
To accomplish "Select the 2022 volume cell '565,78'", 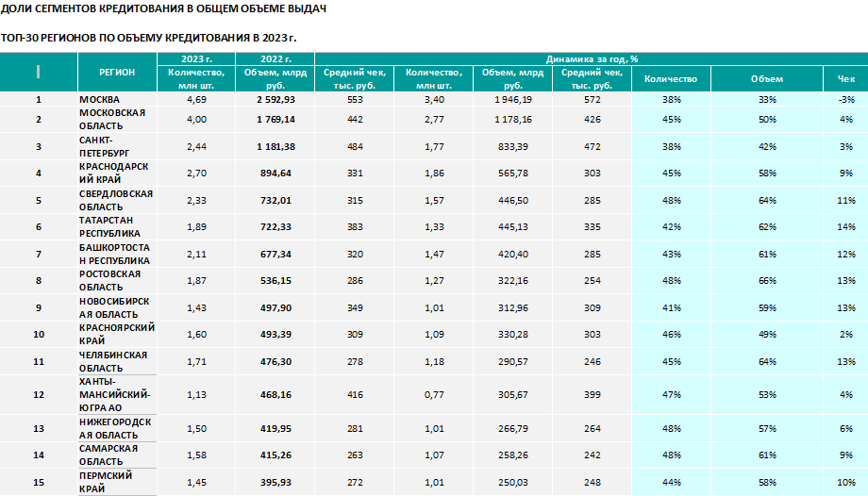I will [513, 174].
